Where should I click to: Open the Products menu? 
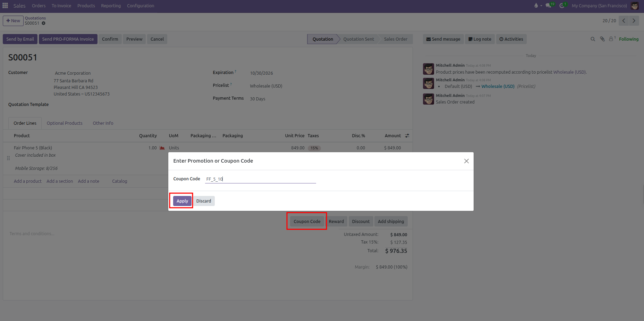coord(86,6)
